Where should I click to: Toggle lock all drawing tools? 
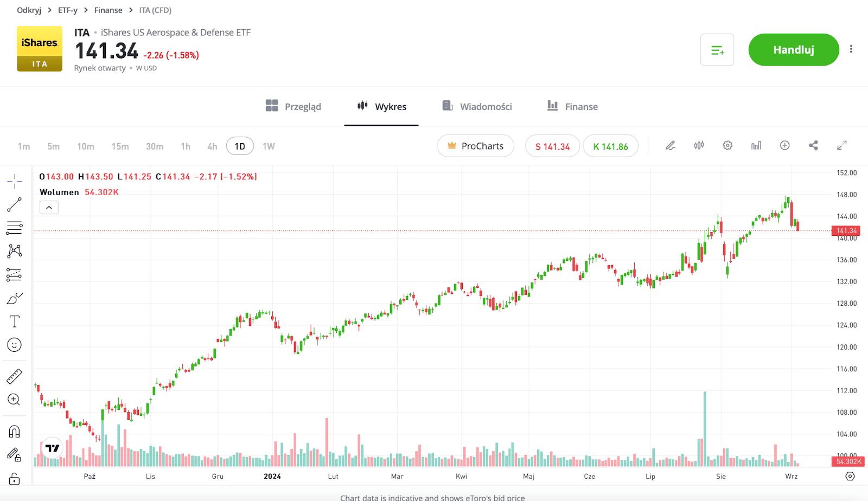tap(15, 478)
